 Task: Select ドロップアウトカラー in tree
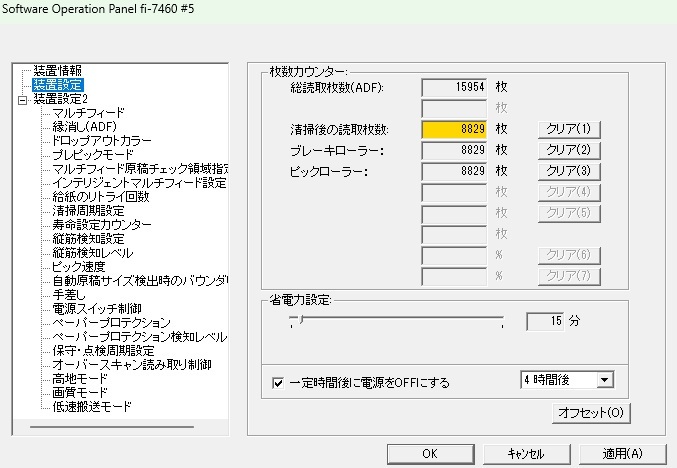[x=102, y=141]
